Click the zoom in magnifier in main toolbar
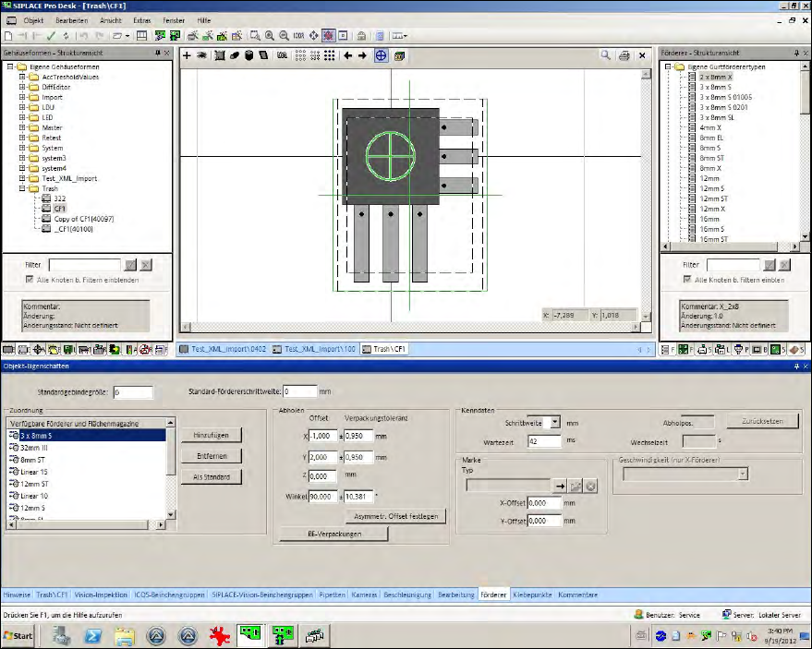 (270, 36)
